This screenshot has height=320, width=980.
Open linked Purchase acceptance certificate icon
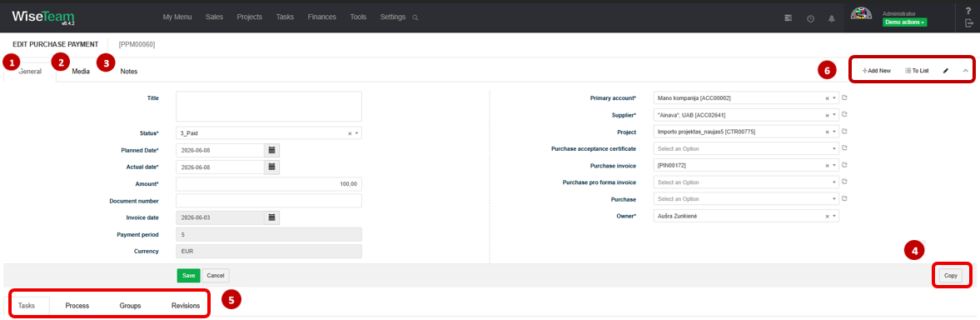point(845,148)
